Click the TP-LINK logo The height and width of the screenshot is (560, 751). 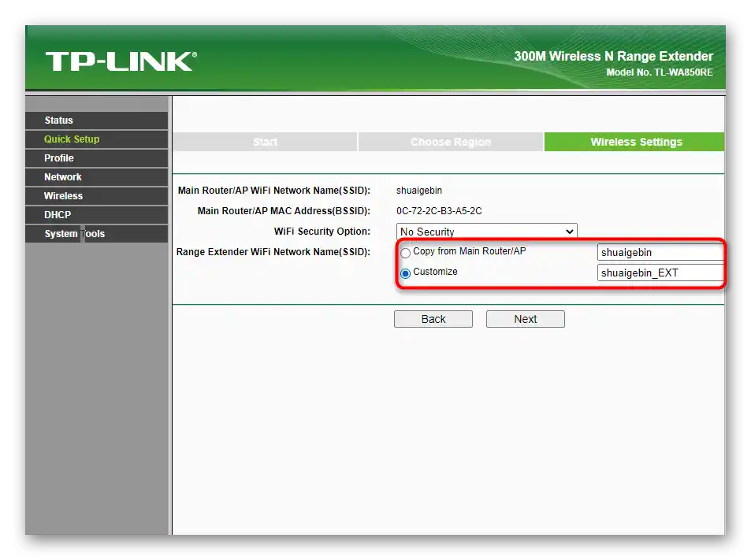point(121,61)
